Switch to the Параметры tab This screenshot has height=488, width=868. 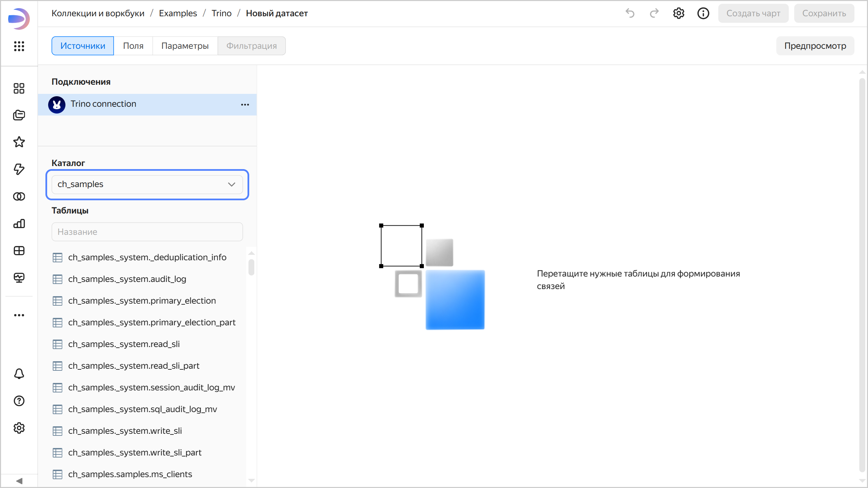[185, 46]
